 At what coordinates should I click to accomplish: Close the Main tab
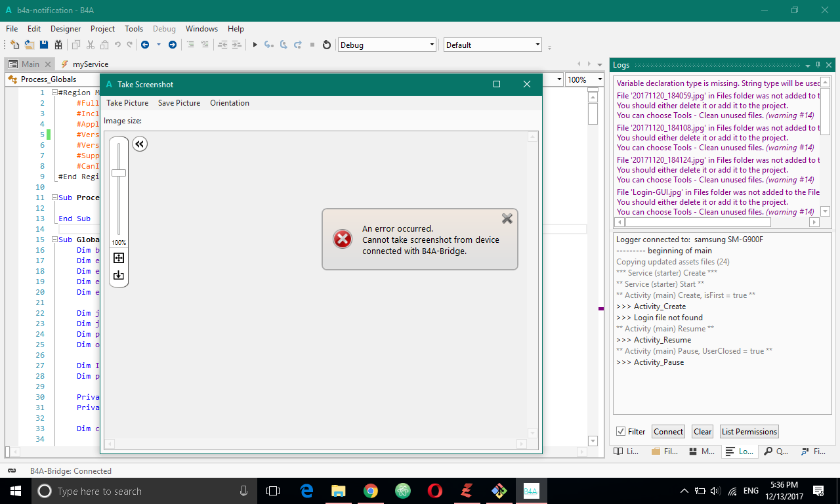47,64
